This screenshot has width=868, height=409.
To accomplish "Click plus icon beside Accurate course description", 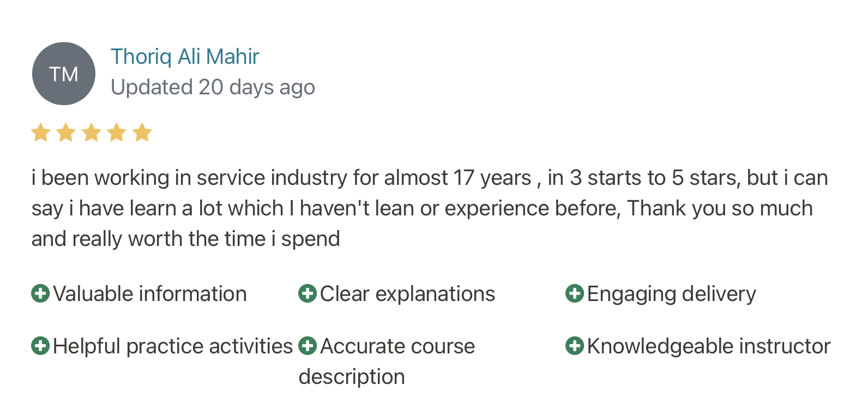I will coord(308,346).
